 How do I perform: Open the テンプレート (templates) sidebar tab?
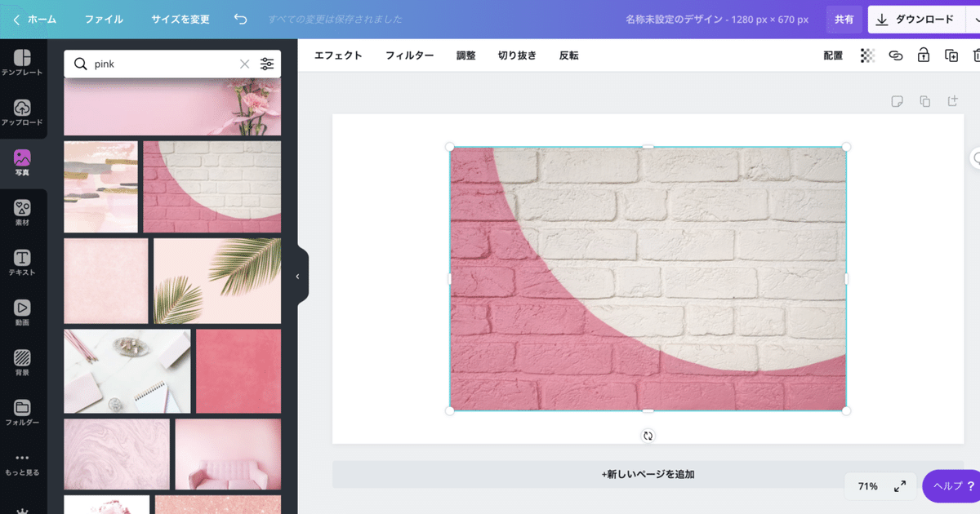click(x=22, y=63)
